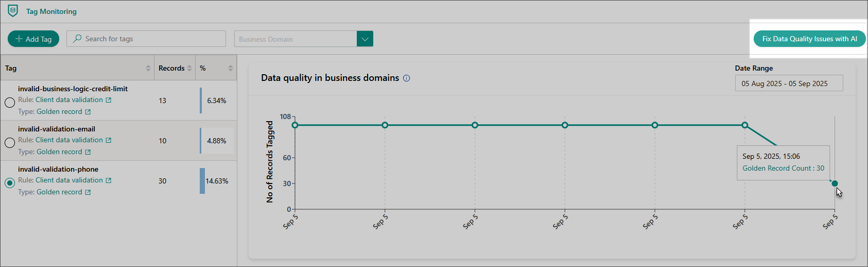Click the Tag Monitoring shield icon
The image size is (868, 267).
(x=13, y=11)
